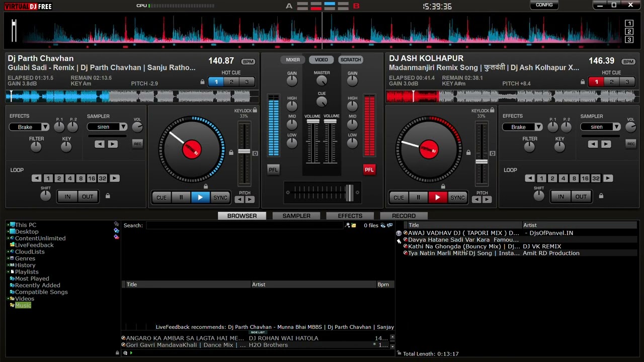
Task: Set loop IN point on left deck
Action: [x=67, y=197]
